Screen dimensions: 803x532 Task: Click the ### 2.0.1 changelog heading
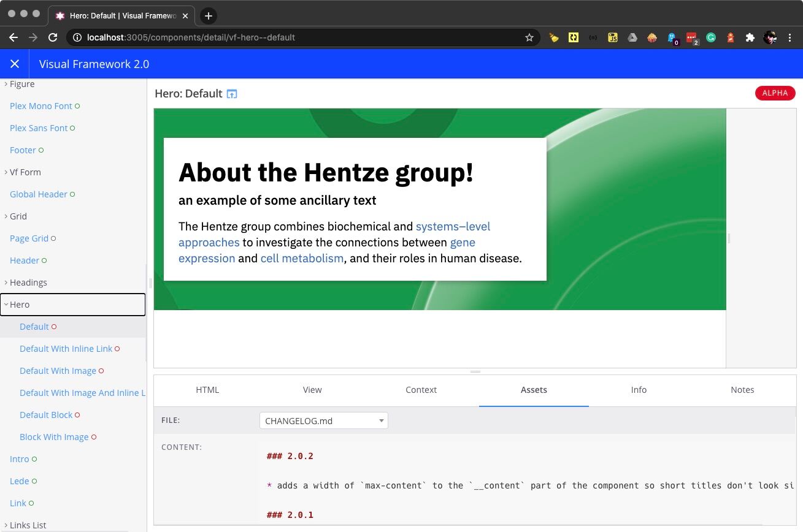290,515
